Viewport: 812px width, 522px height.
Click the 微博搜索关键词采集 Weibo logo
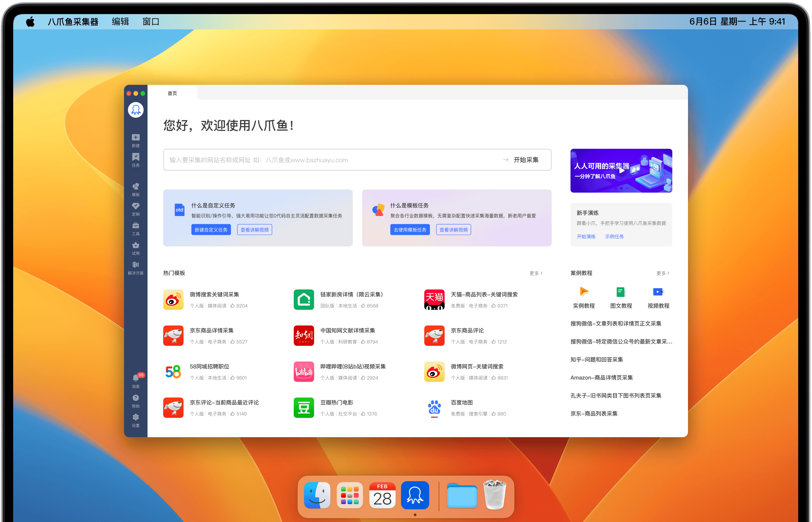tap(173, 299)
